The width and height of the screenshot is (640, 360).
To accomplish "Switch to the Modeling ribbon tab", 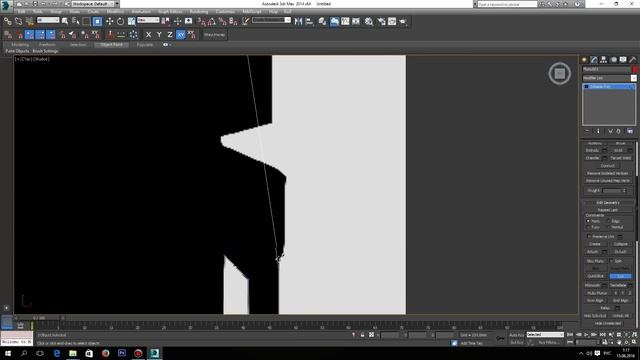I will pyautogui.click(x=20, y=44).
